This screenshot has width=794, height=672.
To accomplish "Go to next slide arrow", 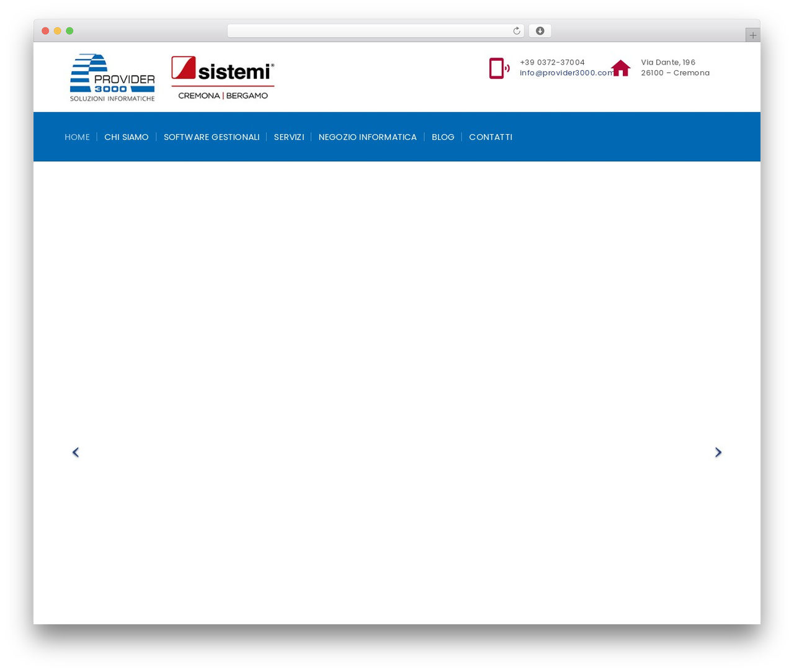I will point(718,453).
